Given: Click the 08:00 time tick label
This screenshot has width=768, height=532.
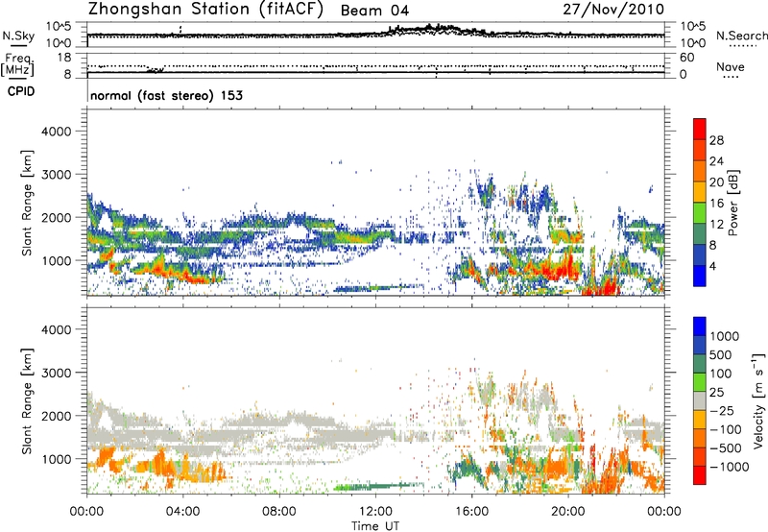Looking at the screenshot, I should [x=278, y=512].
